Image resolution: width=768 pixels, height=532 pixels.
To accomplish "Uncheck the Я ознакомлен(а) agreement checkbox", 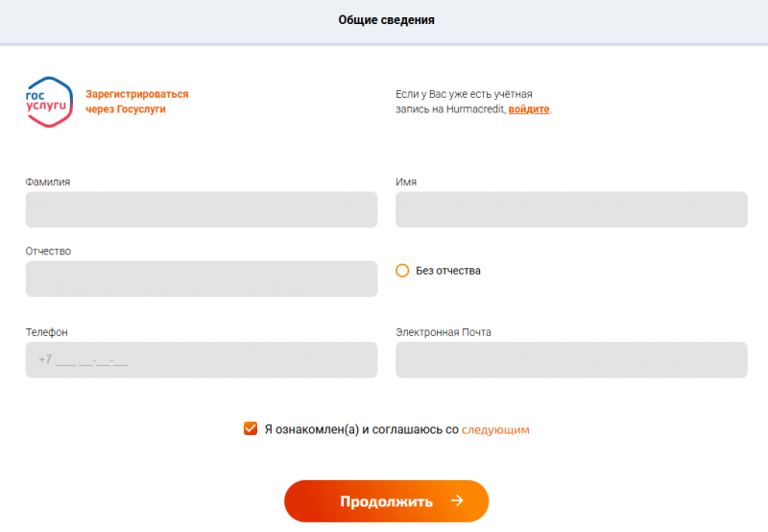I will pyautogui.click(x=251, y=429).
